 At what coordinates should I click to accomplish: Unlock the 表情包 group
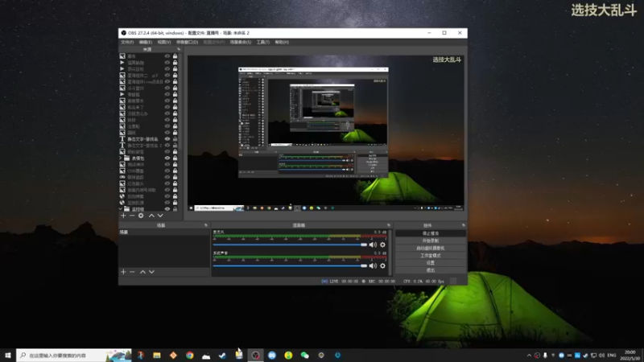(x=175, y=158)
